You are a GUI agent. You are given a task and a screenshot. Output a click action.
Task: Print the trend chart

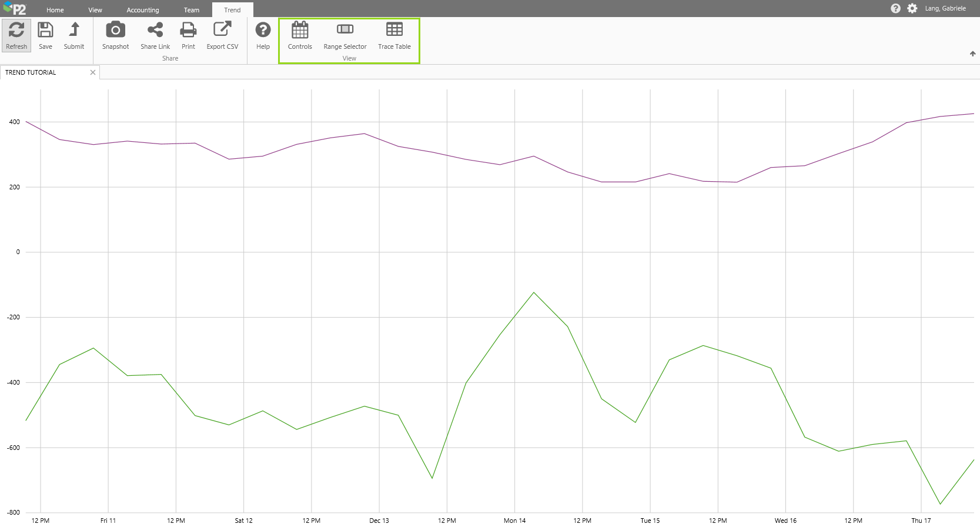tap(188, 30)
